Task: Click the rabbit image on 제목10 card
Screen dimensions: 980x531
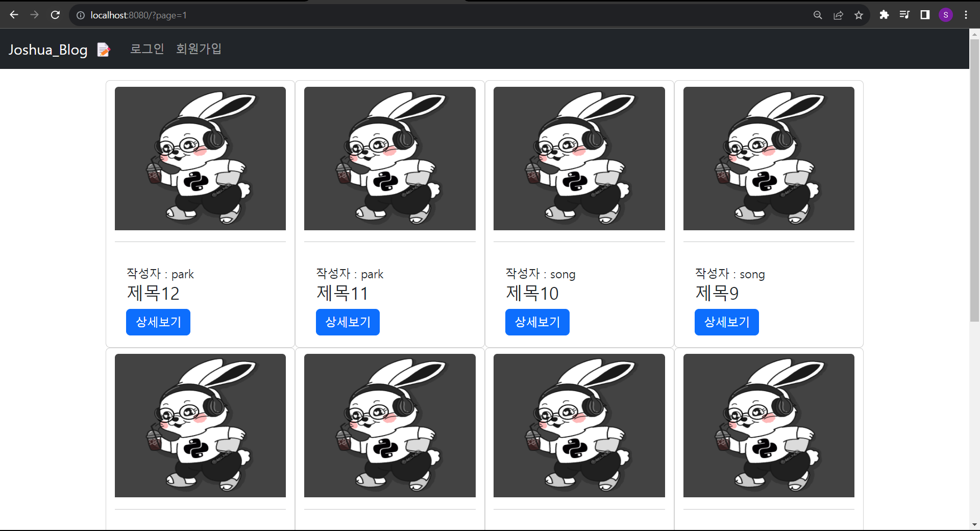Action: (579, 158)
